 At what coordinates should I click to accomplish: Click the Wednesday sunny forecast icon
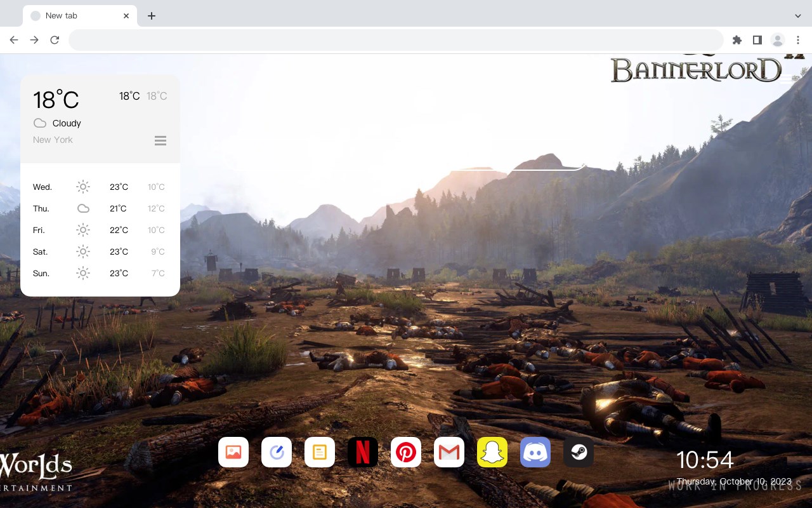point(83,187)
